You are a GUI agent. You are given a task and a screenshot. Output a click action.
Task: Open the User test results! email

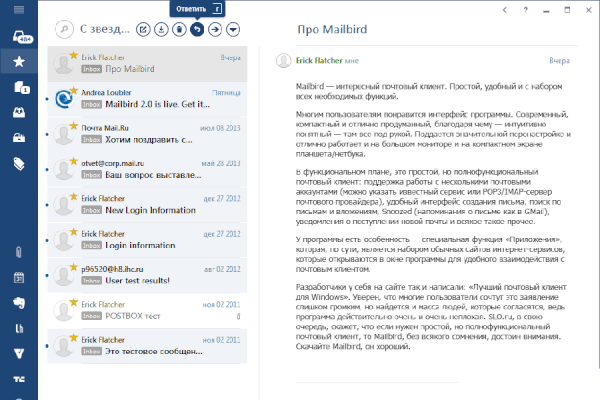coord(147,275)
